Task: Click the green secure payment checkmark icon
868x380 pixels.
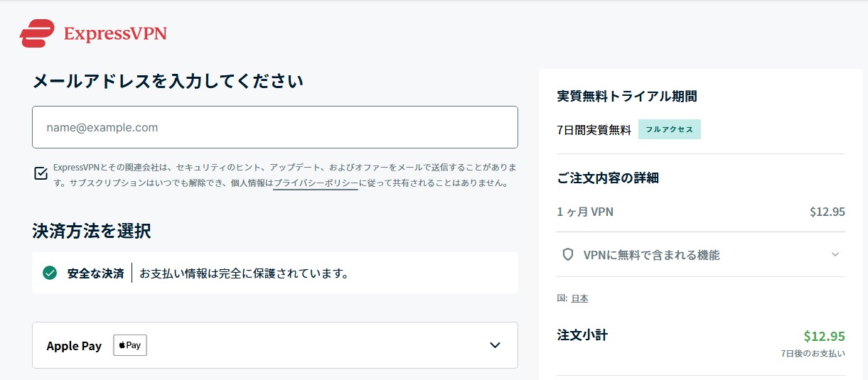Action: pyautogui.click(x=50, y=273)
